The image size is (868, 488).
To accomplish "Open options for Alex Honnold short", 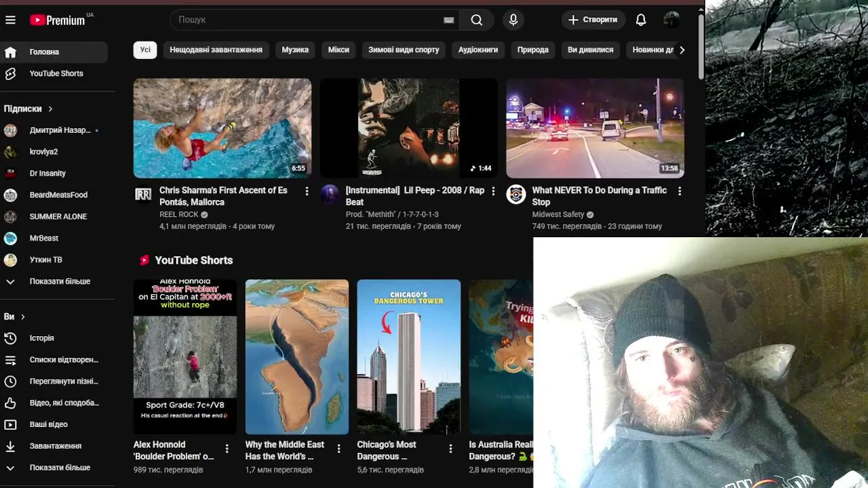I will click(x=226, y=448).
